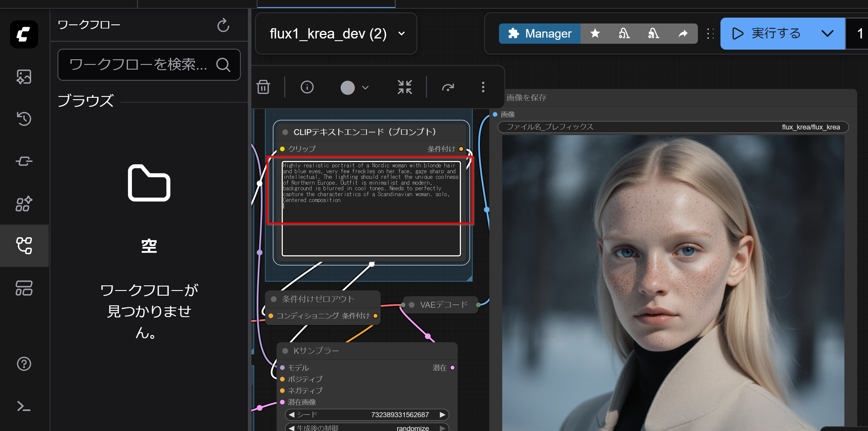Click the star icon next to Manager
This screenshot has width=868, height=431.
coord(595,33)
